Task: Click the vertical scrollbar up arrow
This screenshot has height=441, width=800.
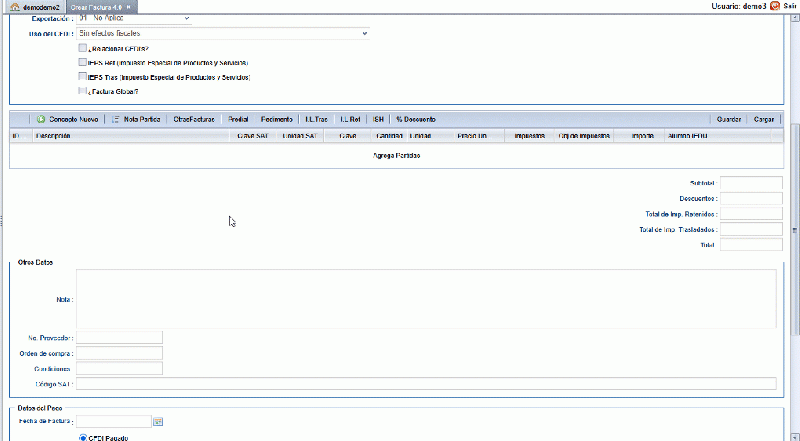Action: (x=795, y=19)
